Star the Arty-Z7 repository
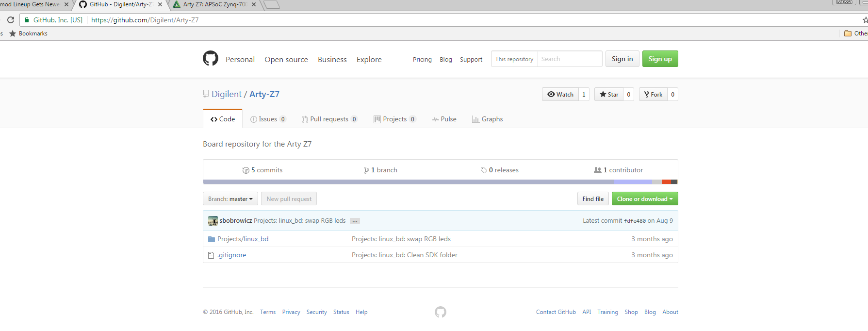This screenshot has height=331, width=868. point(609,94)
